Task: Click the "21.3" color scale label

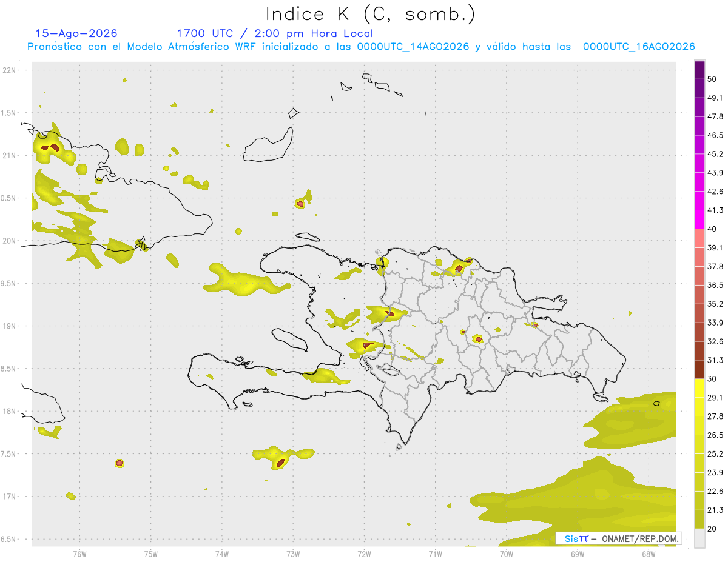Action: 715,510
